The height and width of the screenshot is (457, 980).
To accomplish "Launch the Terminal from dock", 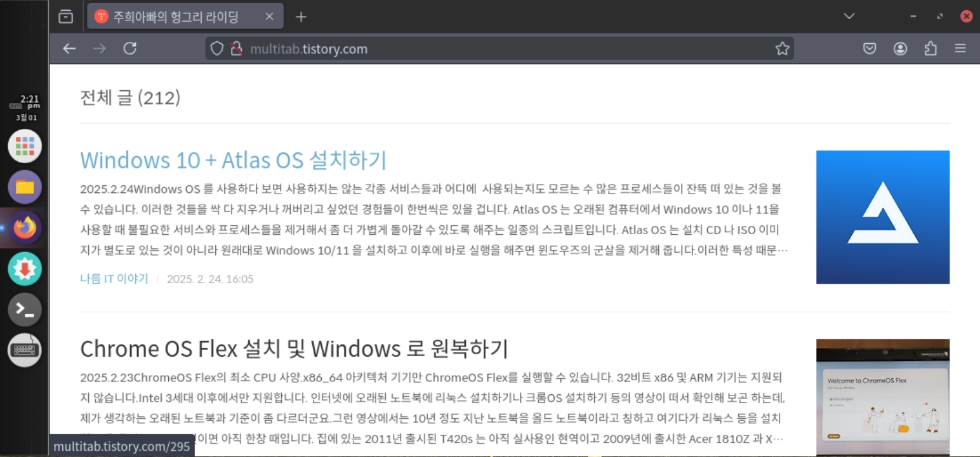I will (25, 310).
